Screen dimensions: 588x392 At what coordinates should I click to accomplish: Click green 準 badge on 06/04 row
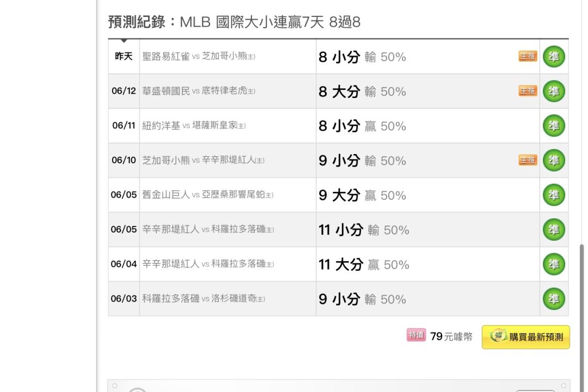click(x=554, y=264)
